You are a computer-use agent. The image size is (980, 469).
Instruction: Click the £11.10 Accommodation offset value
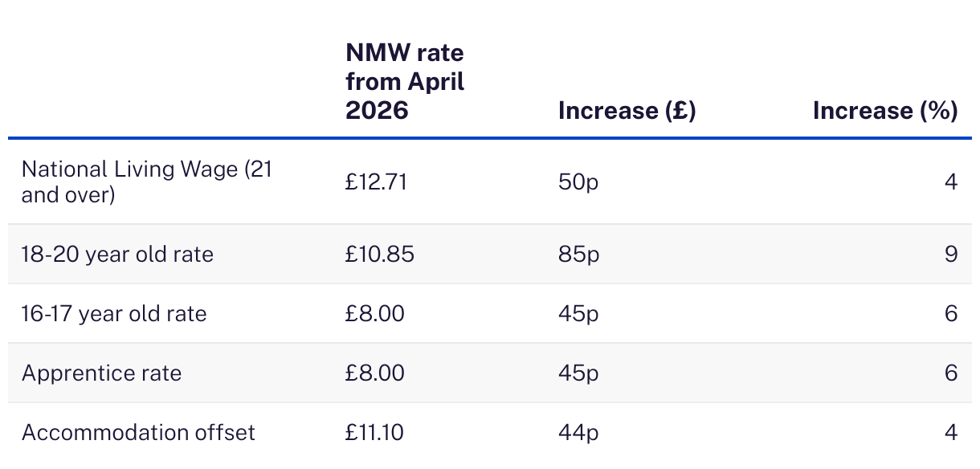pyautogui.click(x=374, y=433)
